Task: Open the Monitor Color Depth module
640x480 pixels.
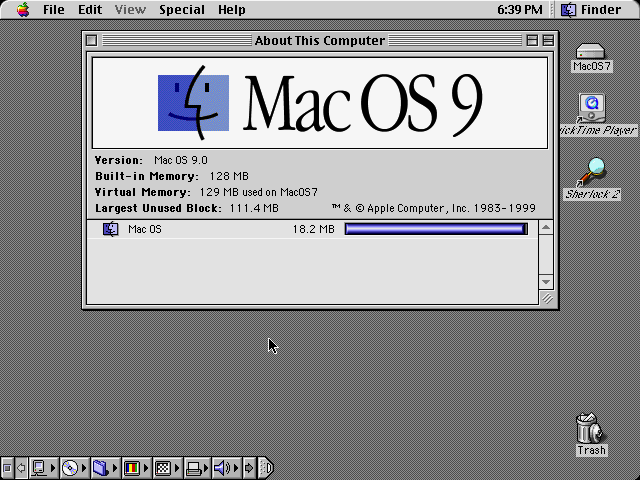Action: [x=136, y=468]
